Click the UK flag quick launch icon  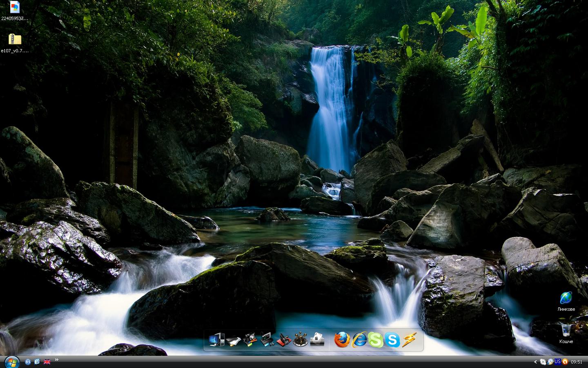(x=47, y=362)
